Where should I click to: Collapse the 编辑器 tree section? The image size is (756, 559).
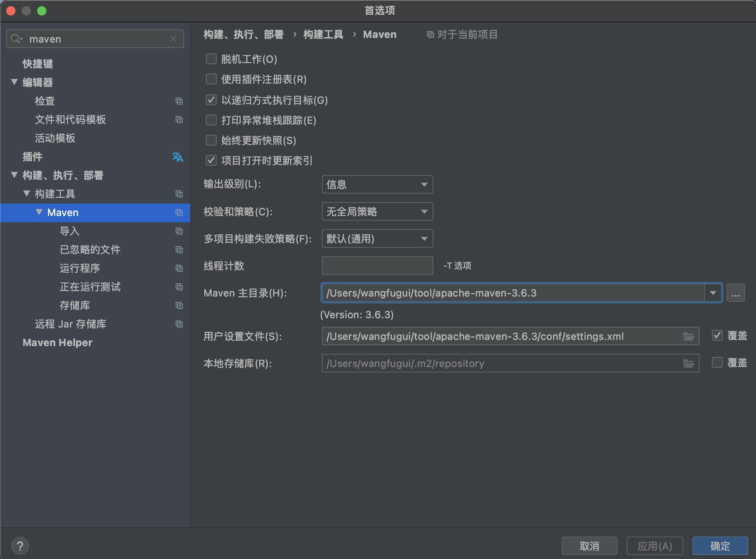(x=14, y=82)
